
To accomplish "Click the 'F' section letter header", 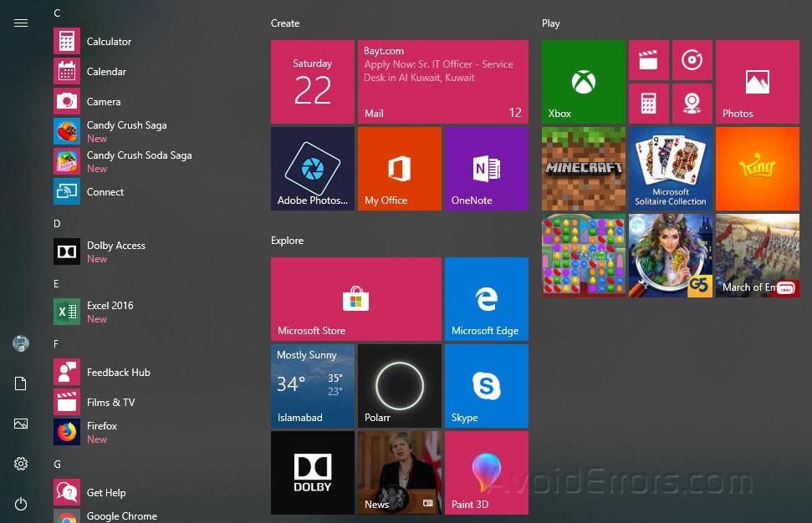I will 55,343.
